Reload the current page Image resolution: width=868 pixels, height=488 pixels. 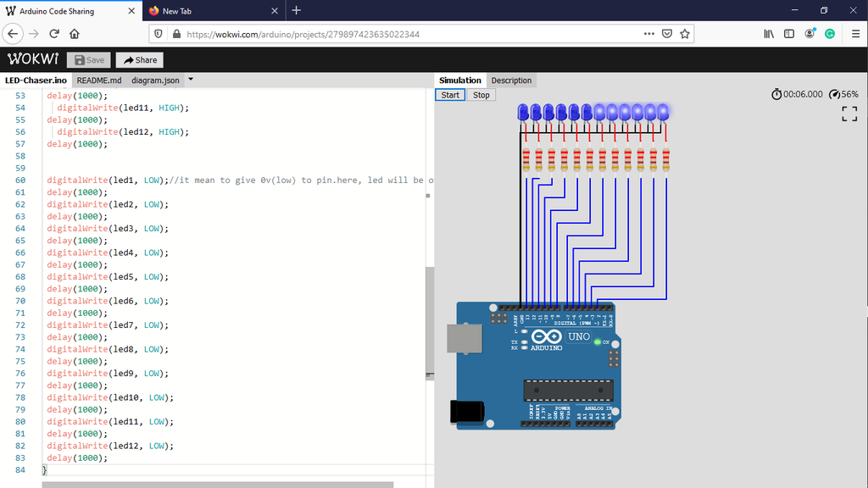pyautogui.click(x=54, y=34)
